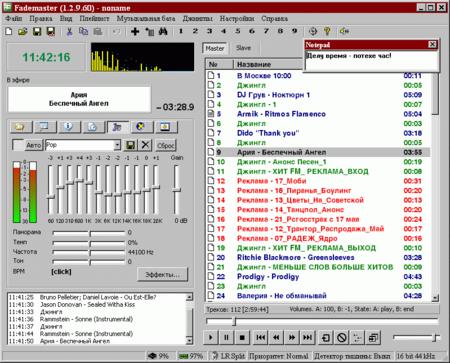Image resolution: width=450 pixels, height=363 pixels.
Task: Start playback with the Play button
Action: [x=210, y=338]
